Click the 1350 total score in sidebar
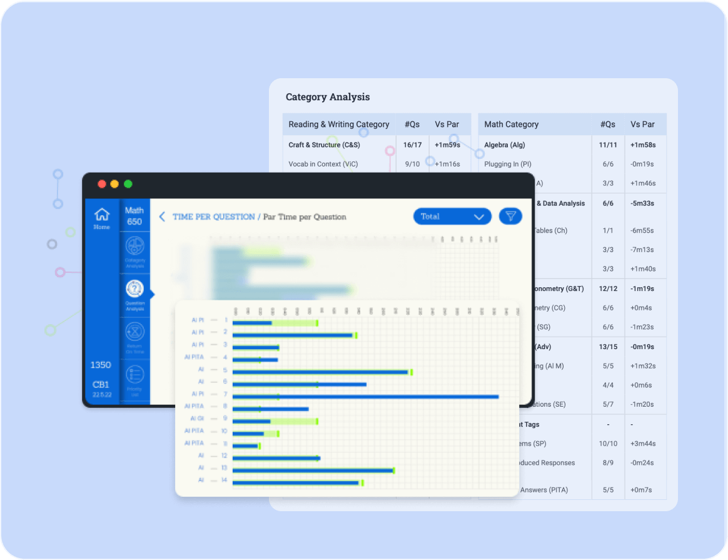Image resolution: width=728 pixels, height=560 pixels. (101, 365)
